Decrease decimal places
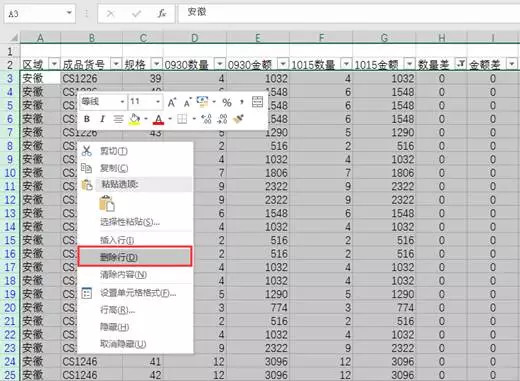520x381 pixels. tap(222, 119)
